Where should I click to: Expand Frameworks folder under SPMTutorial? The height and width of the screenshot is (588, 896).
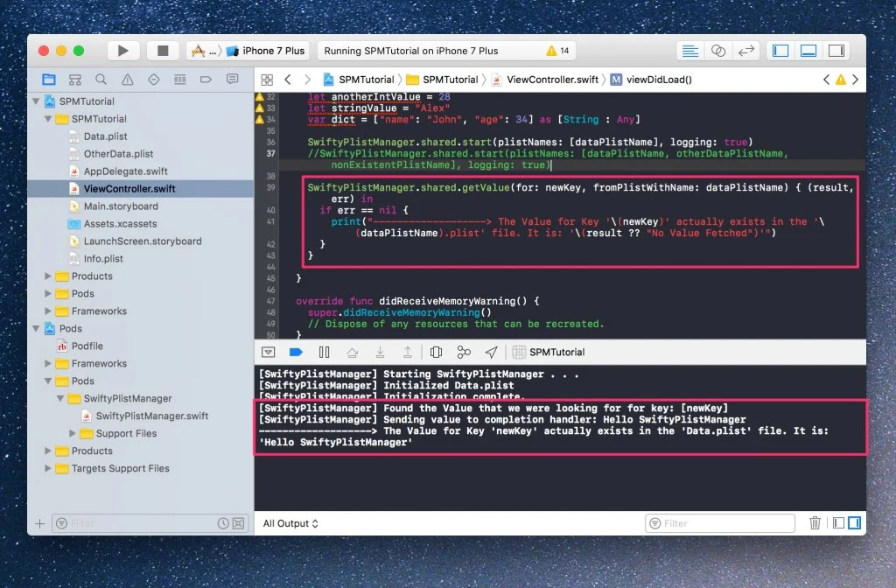pyautogui.click(x=48, y=311)
